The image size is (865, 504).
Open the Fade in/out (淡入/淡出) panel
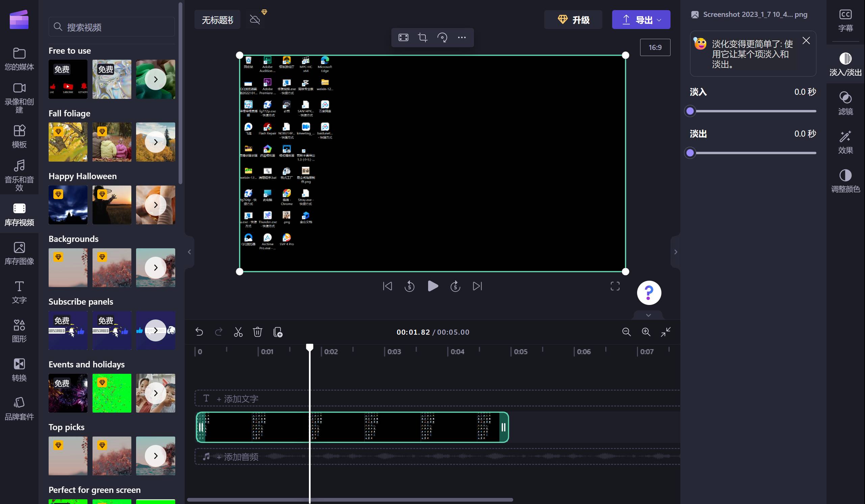845,64
